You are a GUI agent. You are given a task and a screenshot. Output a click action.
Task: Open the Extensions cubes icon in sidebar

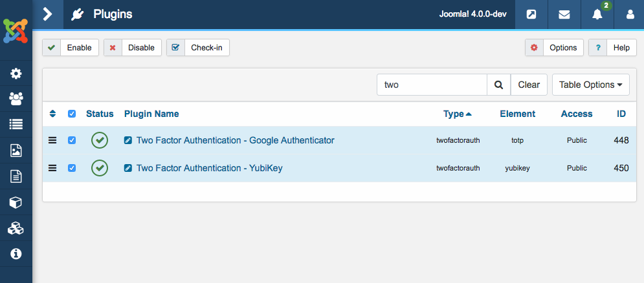point(16,228)
